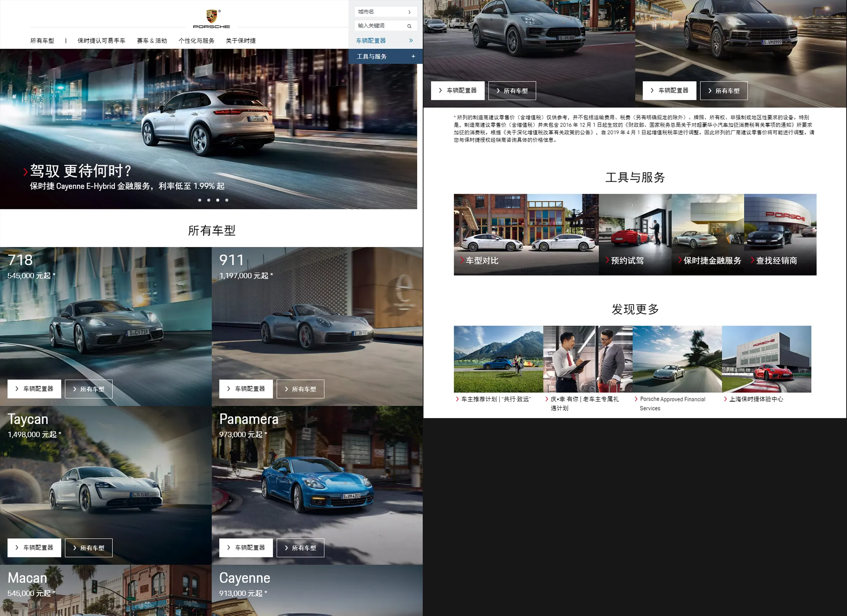This screenshot has width=847, height=616.
Task: Click the Macan 所有车型 button
Action: [512, 90]
